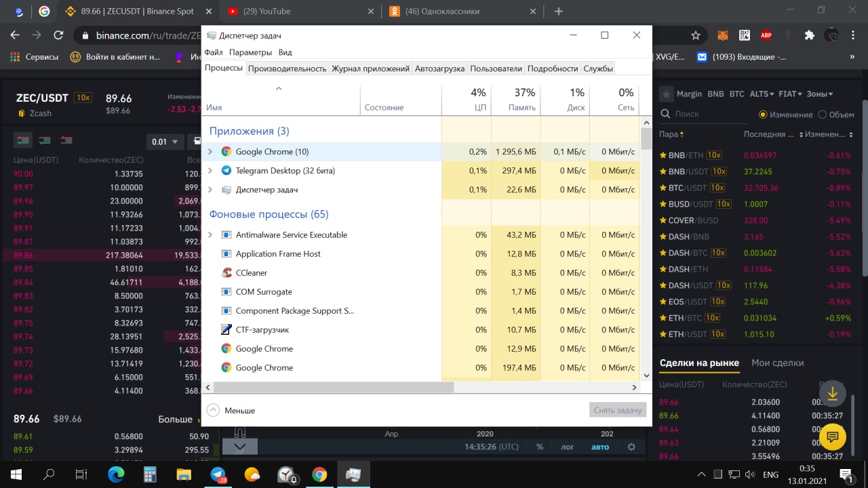Switch to the Службы tab

(598, 68)
